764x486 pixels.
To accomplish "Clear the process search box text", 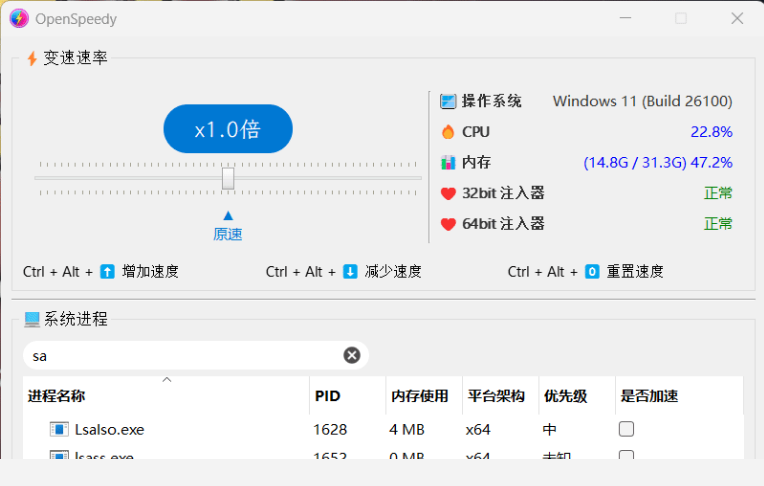I will tap(352, 355).
